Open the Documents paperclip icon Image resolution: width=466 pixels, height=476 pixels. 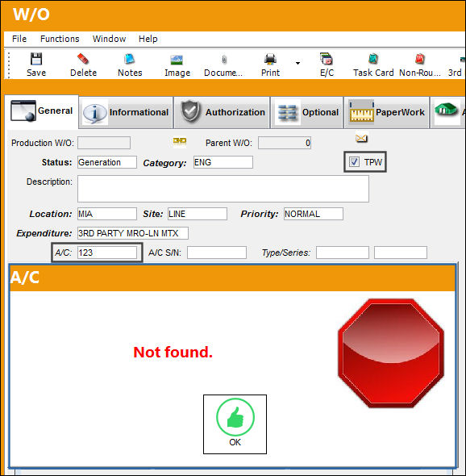(x=224, y=60)
